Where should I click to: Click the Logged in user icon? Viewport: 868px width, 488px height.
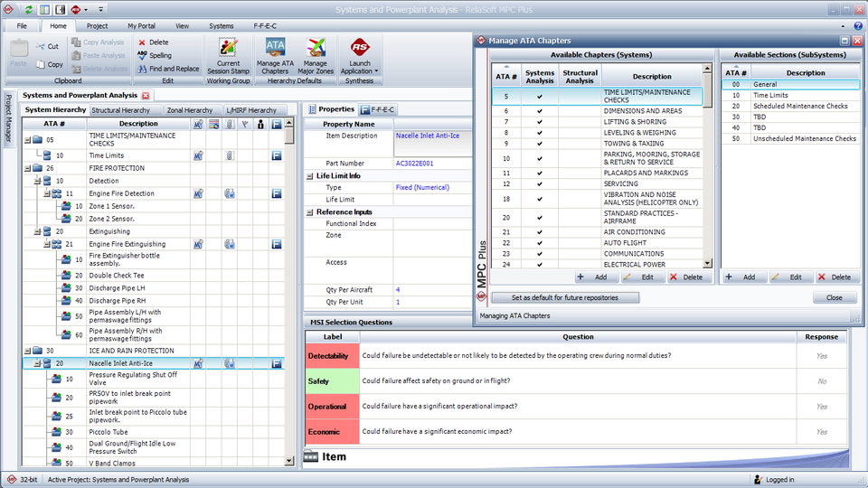coord(759,480)
